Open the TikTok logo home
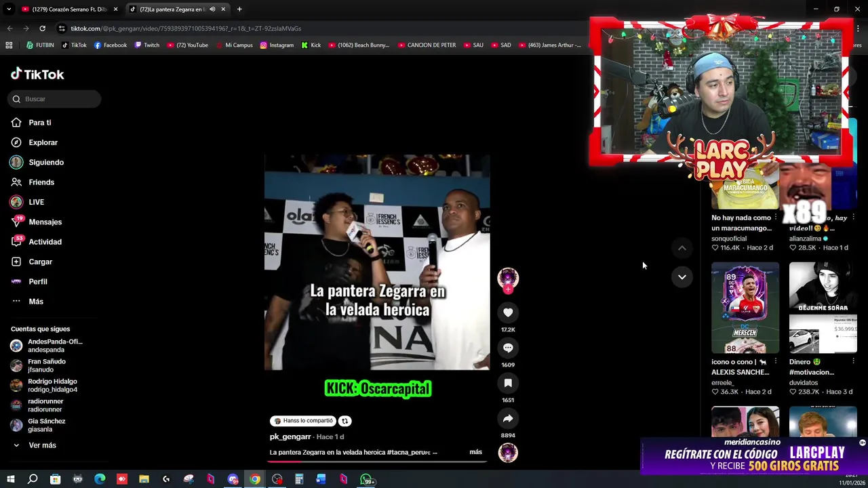 37,74
